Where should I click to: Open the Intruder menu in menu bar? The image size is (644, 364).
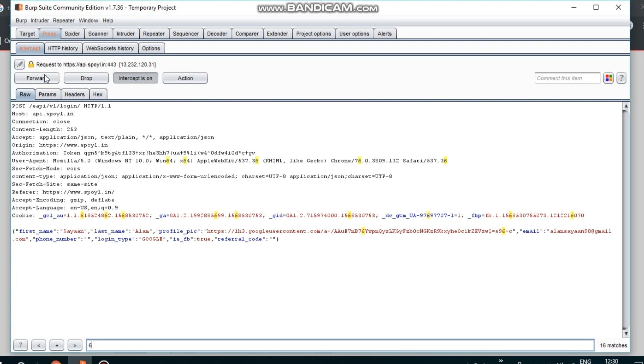click(40, 21)
